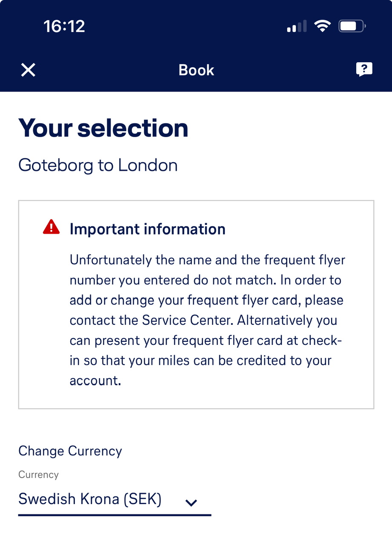Tap the battery level indicator
This screenshot has height=545, width=392.
(352, 27)
